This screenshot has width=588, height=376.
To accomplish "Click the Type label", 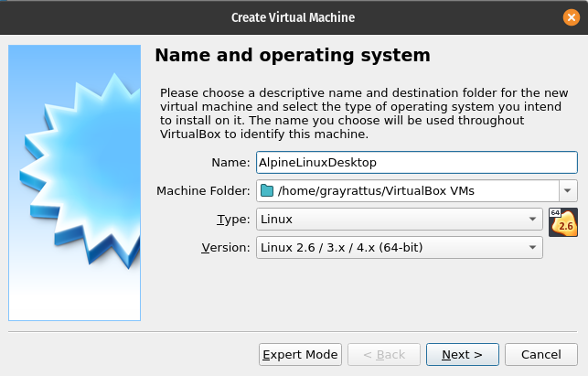I will [x=233, y=220].
